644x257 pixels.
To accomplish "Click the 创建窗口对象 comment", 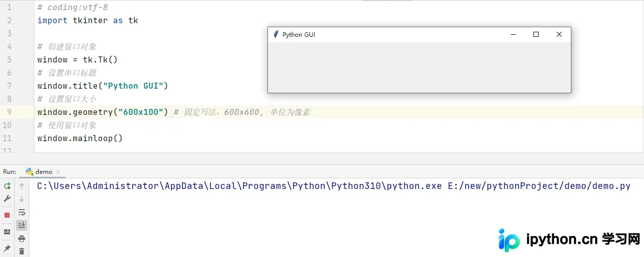I will pyautogui.click(x=67, y=46).
